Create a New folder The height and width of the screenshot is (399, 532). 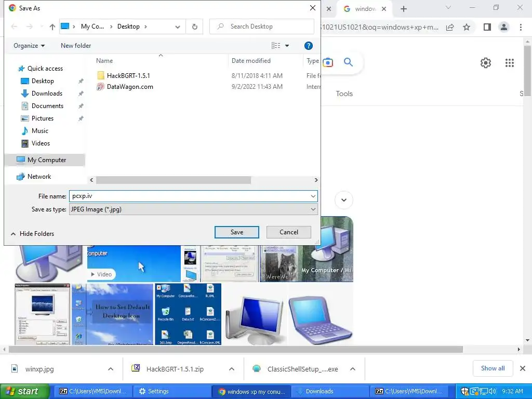pos(76,46)
